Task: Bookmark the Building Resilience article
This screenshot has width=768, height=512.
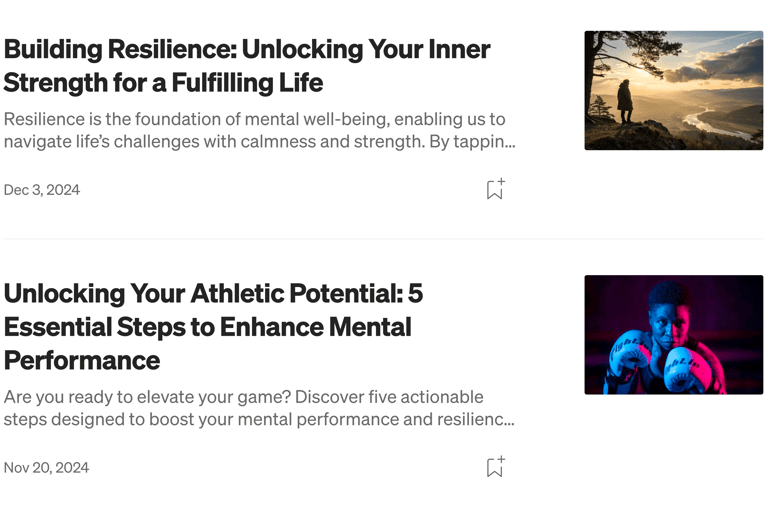Action: pyautogui.click(x=495, y=189)
